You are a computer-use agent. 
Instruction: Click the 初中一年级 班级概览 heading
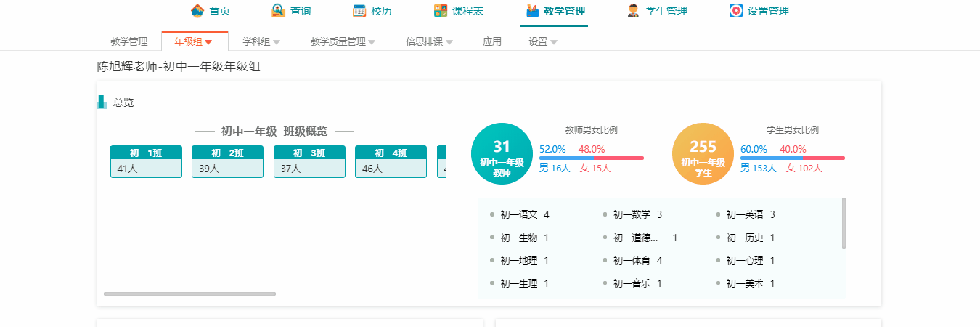click(274, 132)
